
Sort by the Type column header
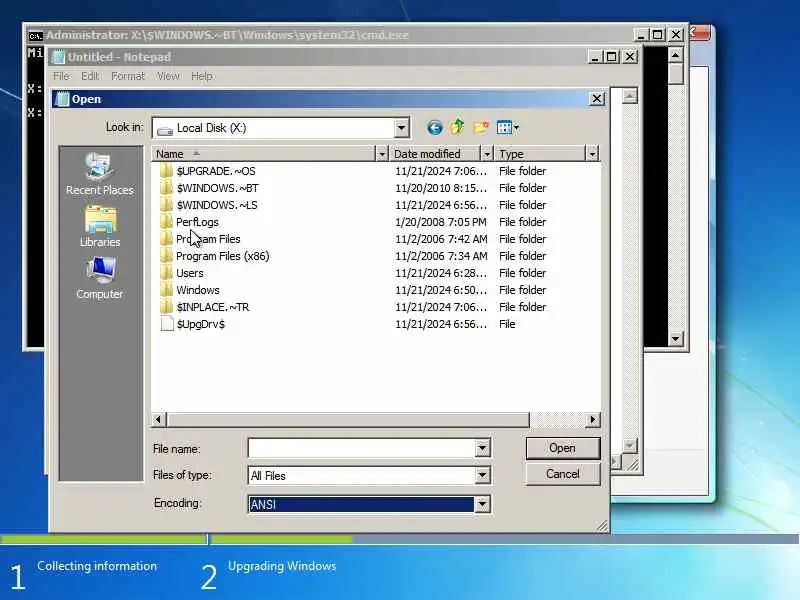click(x=540, y=154)
